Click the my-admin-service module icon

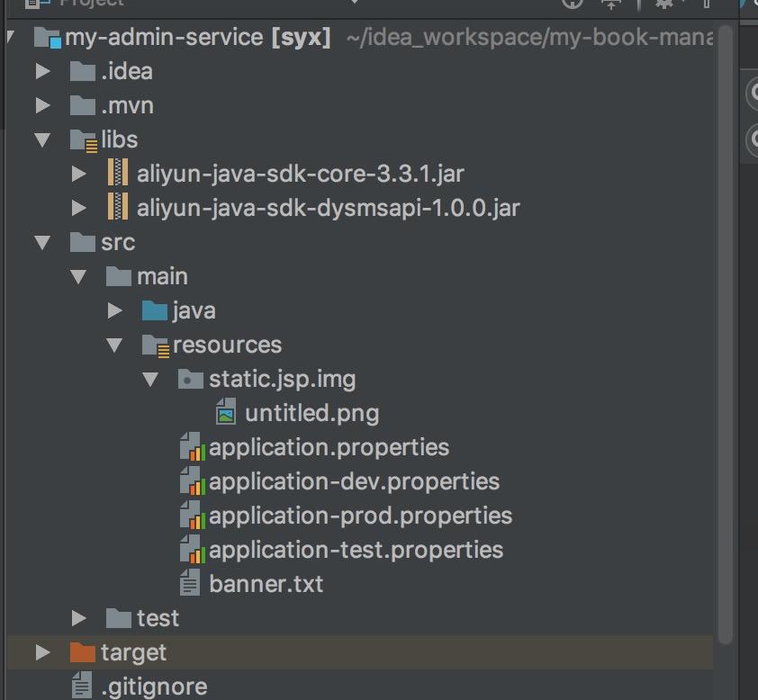tap(47, 39)
